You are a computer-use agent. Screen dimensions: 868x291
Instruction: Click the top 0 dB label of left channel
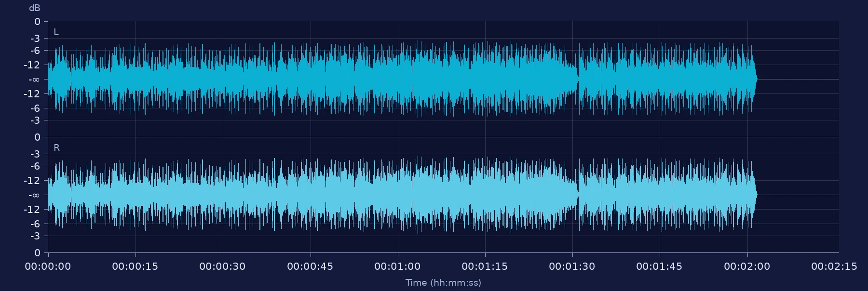(x=37, y=22)
